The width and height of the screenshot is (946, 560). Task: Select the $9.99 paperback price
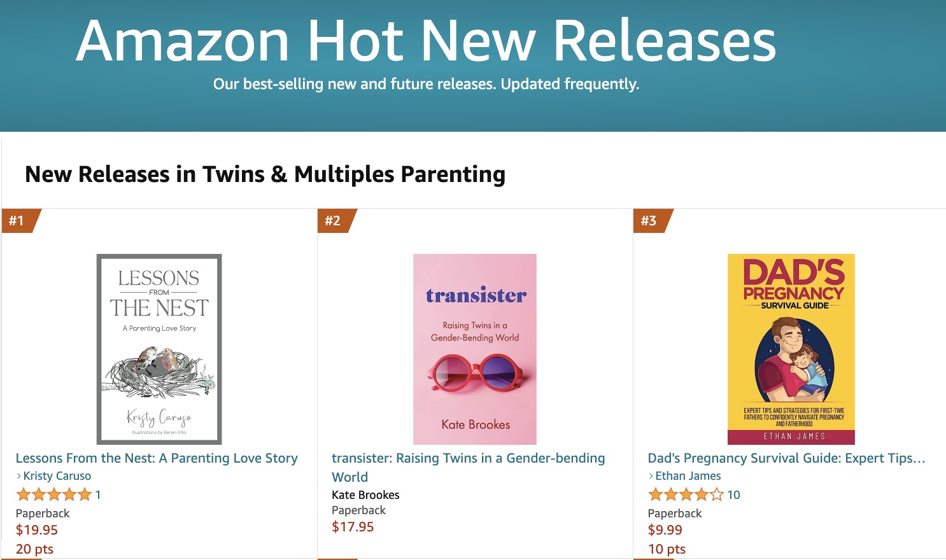coord(665,530)
